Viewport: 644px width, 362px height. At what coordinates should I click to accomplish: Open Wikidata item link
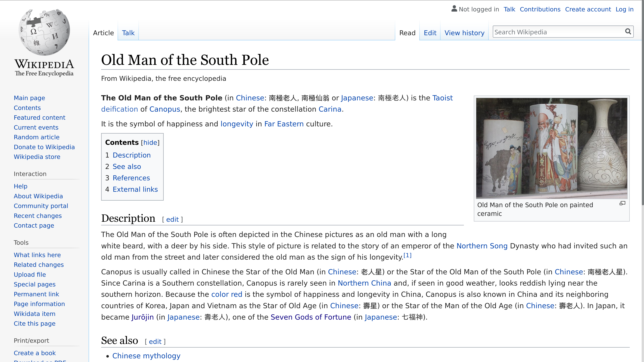coord(35,314)
